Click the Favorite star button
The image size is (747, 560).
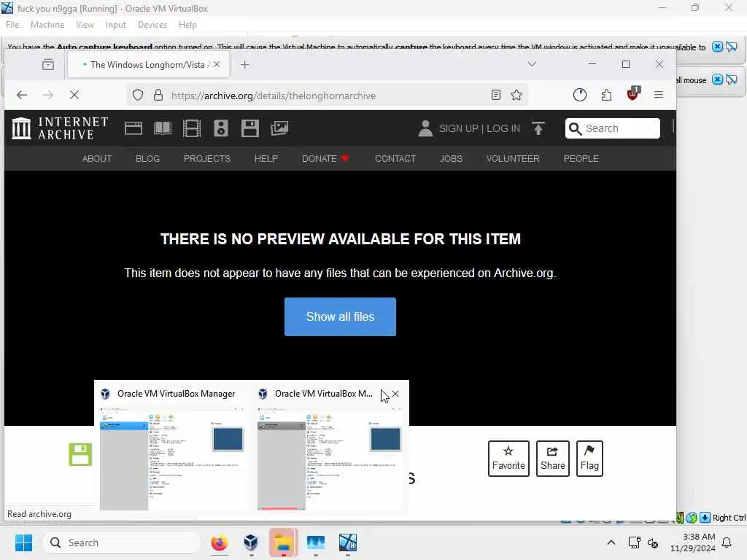pyautogui.click(x=508, y=459)
